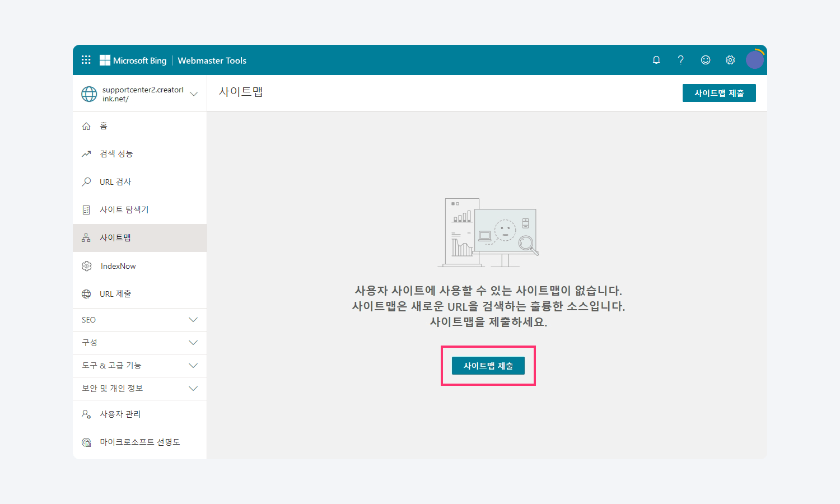
Task: Open 사용자 관리 page
Action: tap(120, 414)
